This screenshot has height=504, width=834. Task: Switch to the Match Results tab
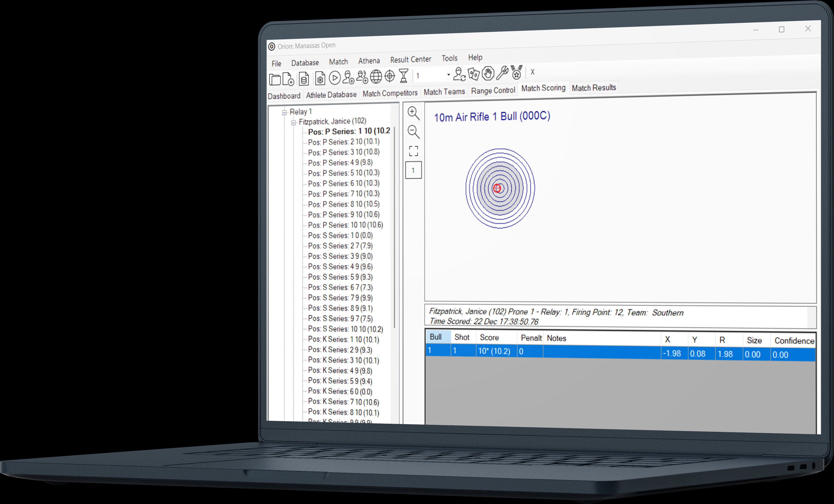[594, 88]
